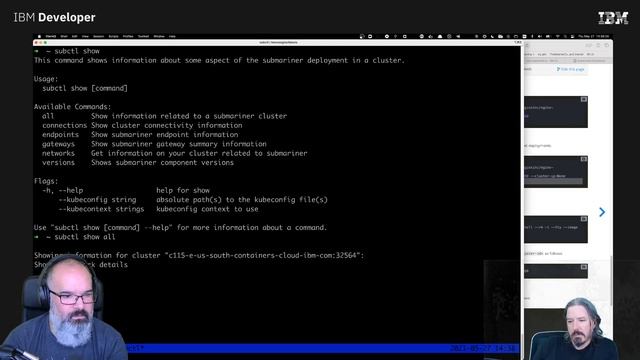
Task: Copy the bottom code block in browser
Action: click(x=584, y=267)
